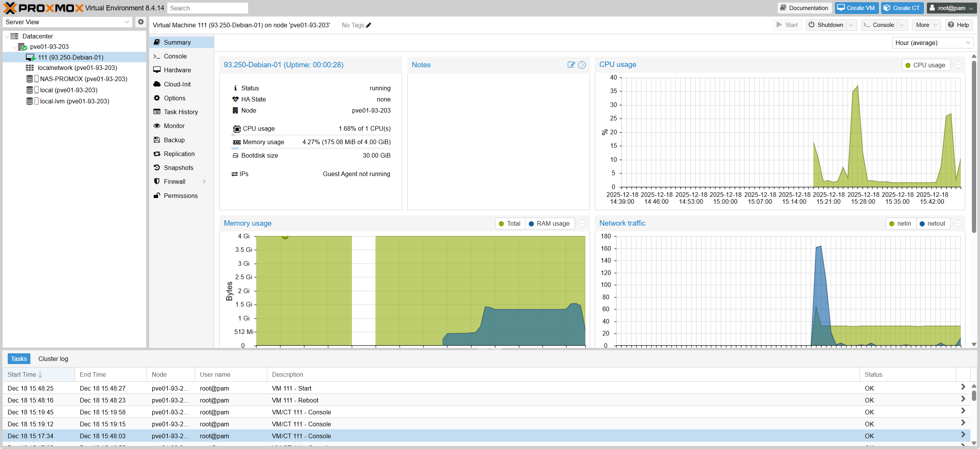Image resolution: width=980 pixels, height=449 pixels.
Task: Open the Documentation link
Action: pos(804,8)
